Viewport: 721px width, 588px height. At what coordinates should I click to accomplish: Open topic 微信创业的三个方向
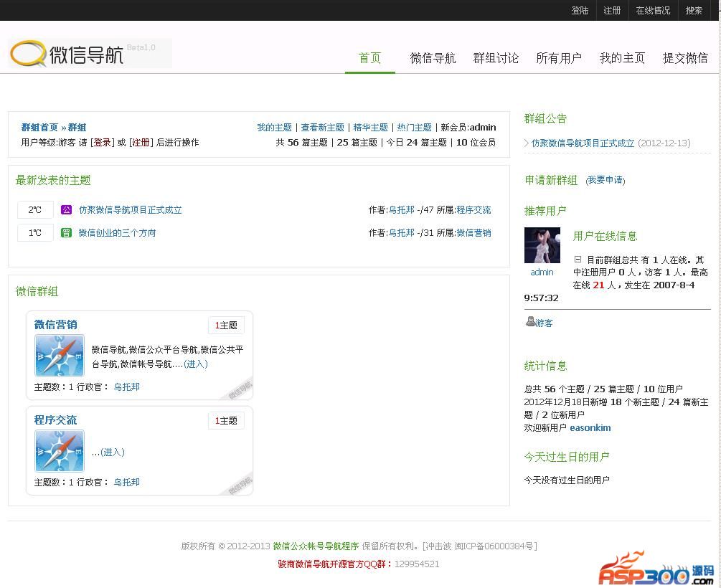coord(117,233)
